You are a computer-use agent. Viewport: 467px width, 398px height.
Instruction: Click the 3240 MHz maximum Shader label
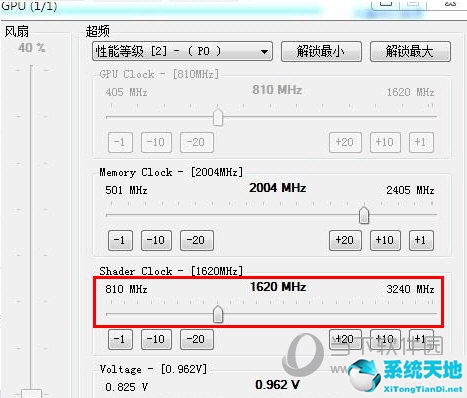coord(410,289)
